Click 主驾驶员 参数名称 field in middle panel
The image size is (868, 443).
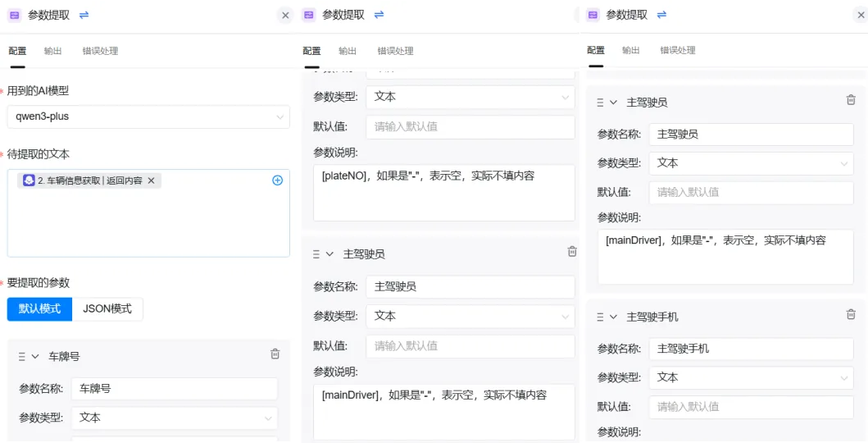click(470, 287)
